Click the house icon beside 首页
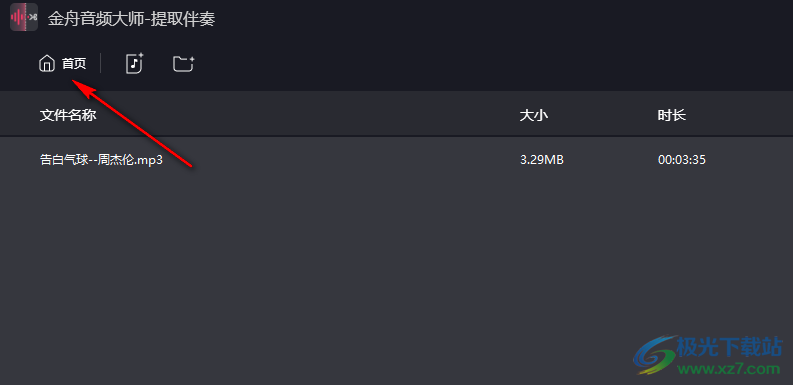 [x=47, y=64]
